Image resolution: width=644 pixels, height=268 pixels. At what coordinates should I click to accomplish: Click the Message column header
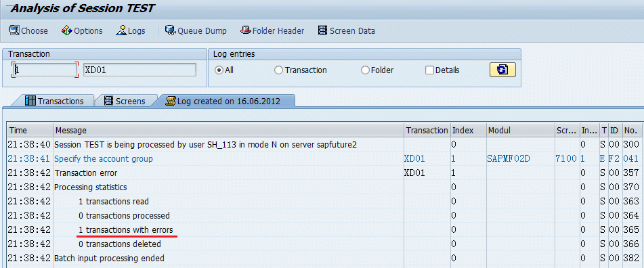tap(229, 130)
